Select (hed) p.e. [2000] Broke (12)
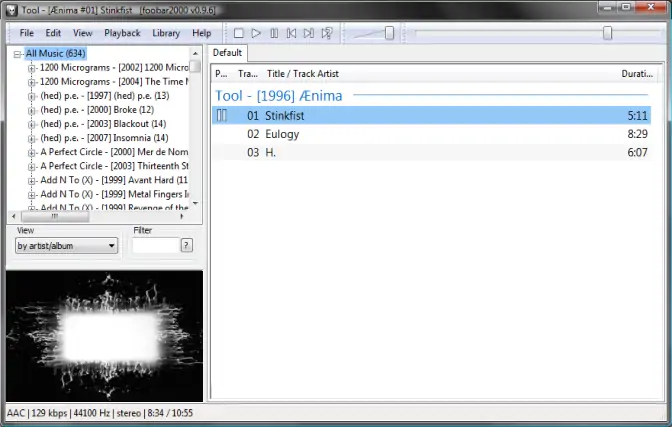 (97, 110)
